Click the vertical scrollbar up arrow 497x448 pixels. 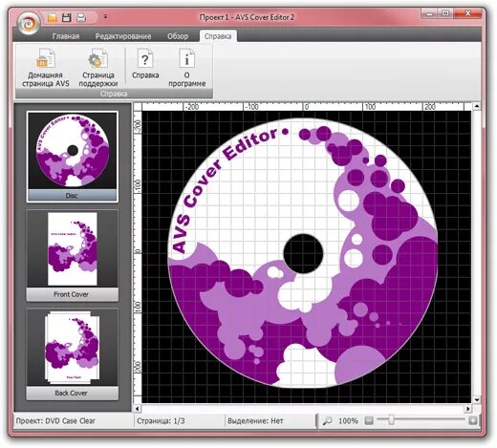[477, 106]
